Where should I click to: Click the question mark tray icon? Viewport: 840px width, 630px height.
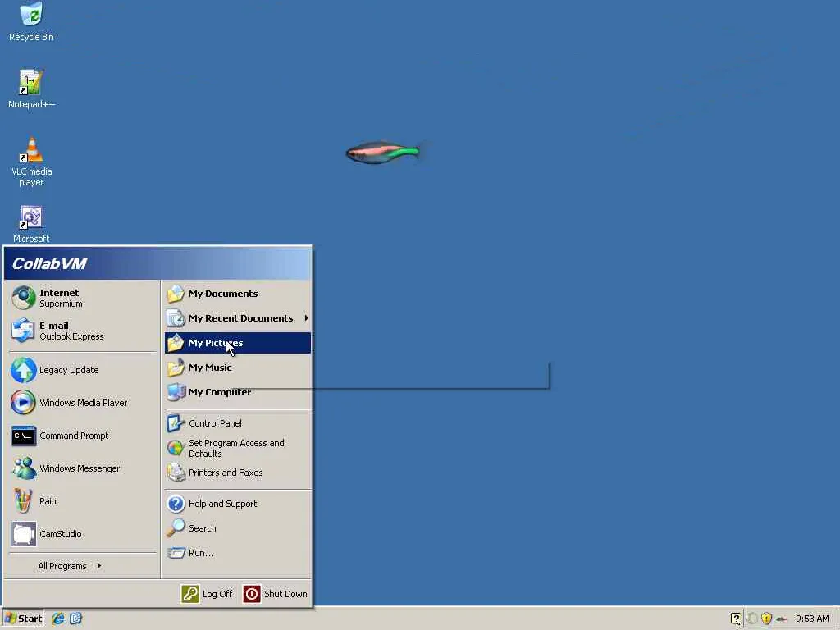point(736,619)
